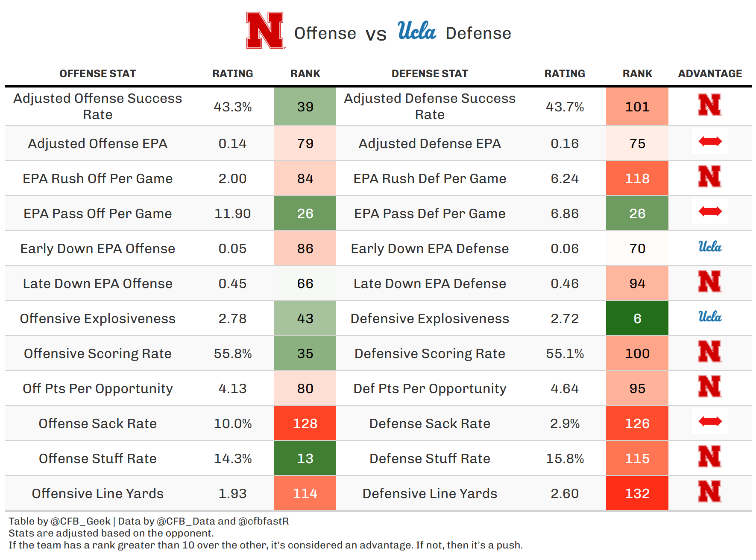
Task: Click the Defensive Explosiveness stat label
Action: (x=430, y=318)
